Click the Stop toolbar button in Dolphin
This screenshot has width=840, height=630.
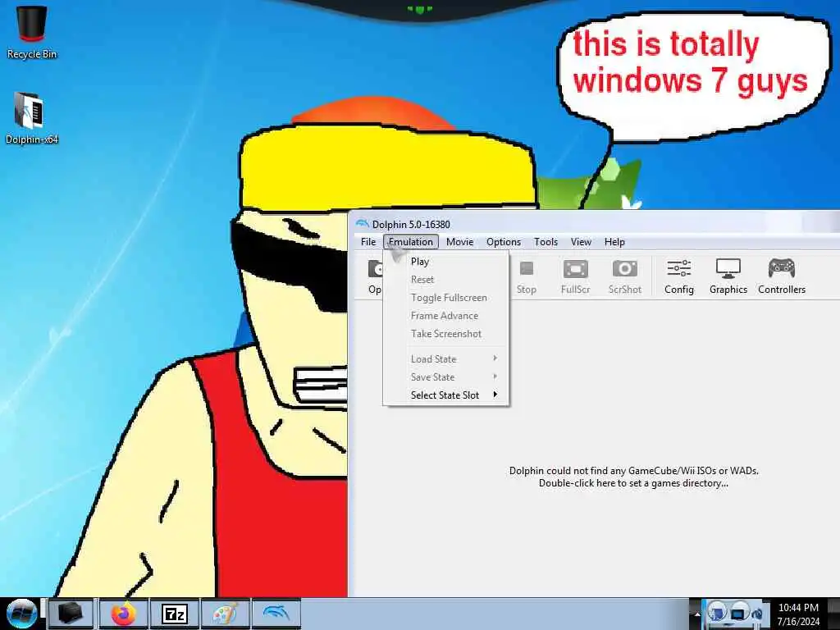tap(526, 277)
